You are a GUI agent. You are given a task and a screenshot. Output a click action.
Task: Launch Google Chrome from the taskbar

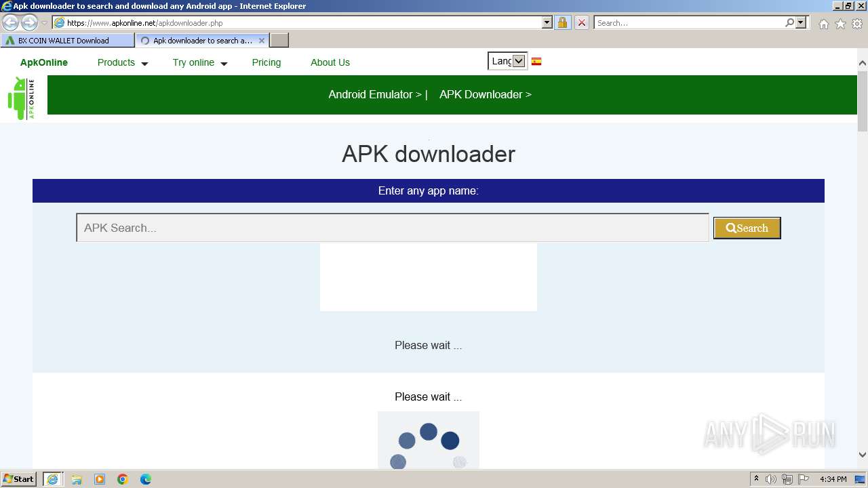click(123, 479)
